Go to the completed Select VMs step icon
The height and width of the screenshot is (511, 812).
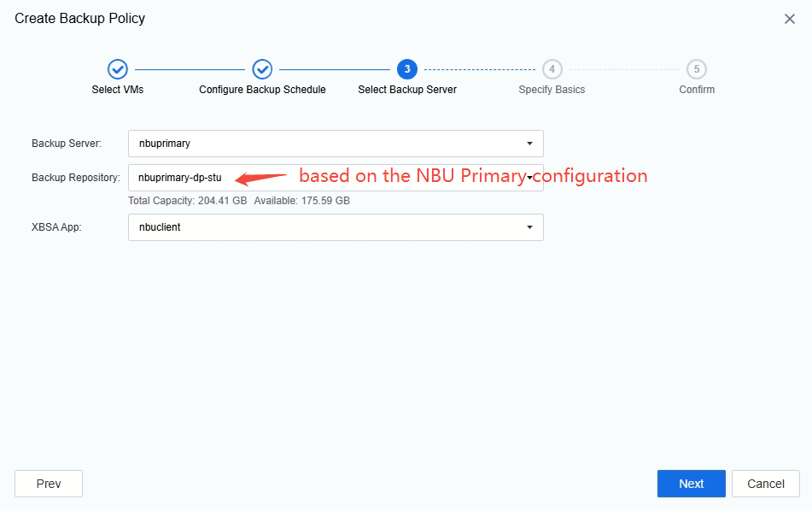pos(118,69)
